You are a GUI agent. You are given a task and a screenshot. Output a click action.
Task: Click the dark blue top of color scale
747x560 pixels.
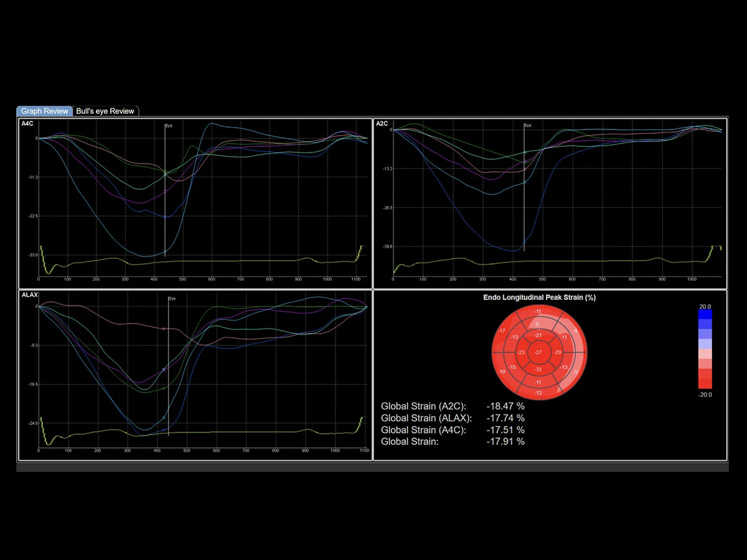coord(705,314)
